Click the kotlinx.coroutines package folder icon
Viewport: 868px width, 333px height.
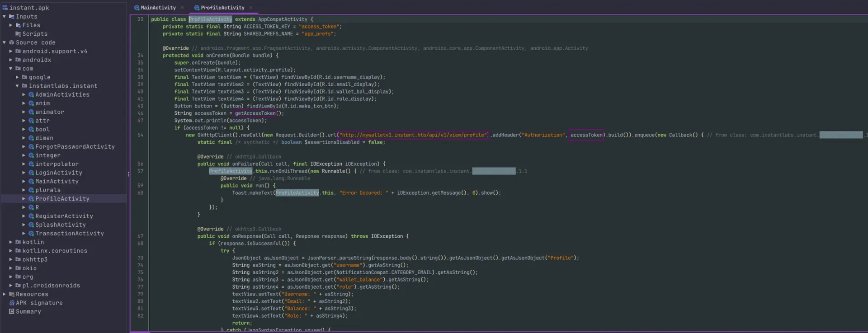click(18, 251)
